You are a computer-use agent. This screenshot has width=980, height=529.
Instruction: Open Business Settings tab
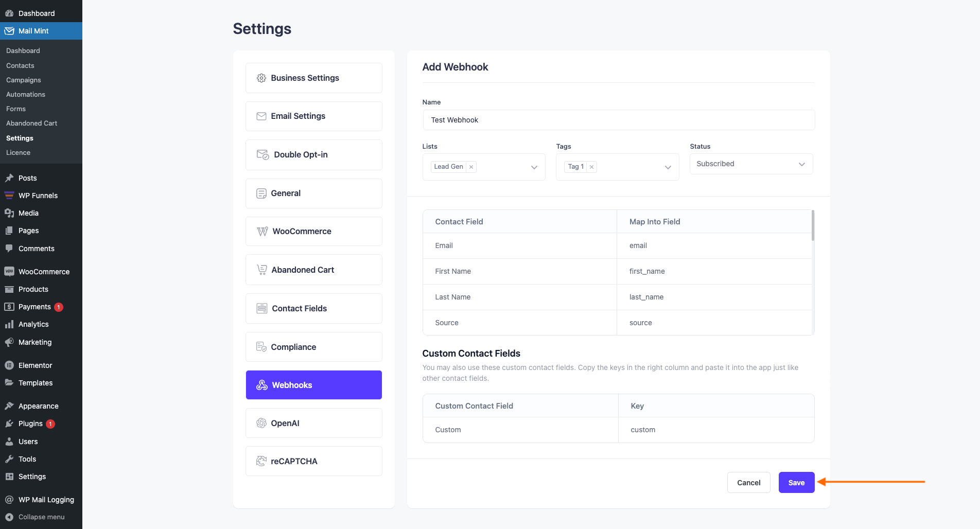[x=314, y=78]
